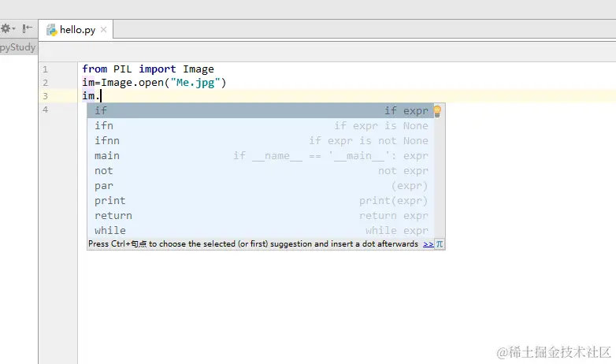
Task: Select the 'ifnn' completion suggestion
Action: coord(261,141)
